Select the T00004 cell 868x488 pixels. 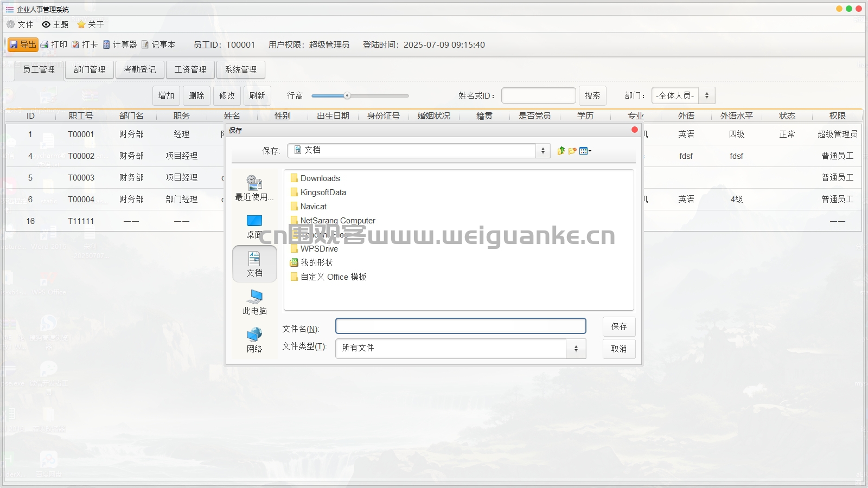(81, 199)
